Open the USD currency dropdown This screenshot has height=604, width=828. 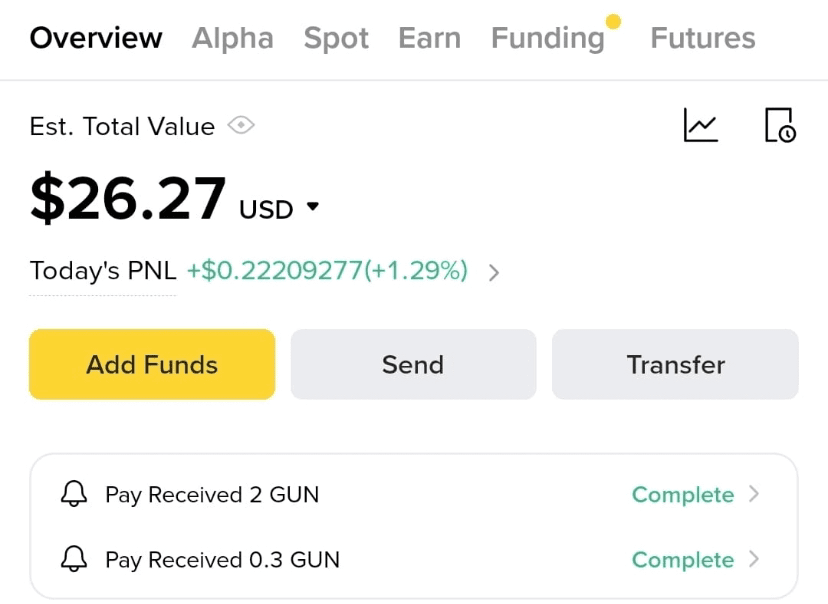312,207
